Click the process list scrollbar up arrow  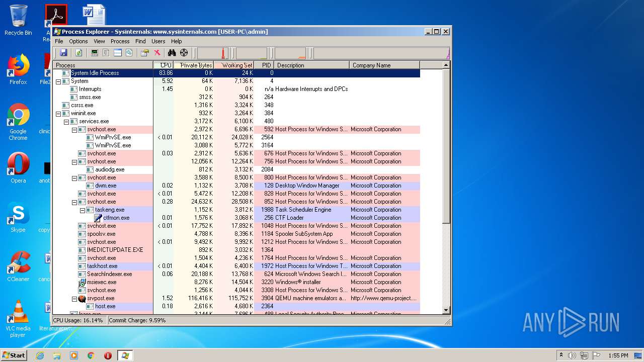[x=446, y=65]
